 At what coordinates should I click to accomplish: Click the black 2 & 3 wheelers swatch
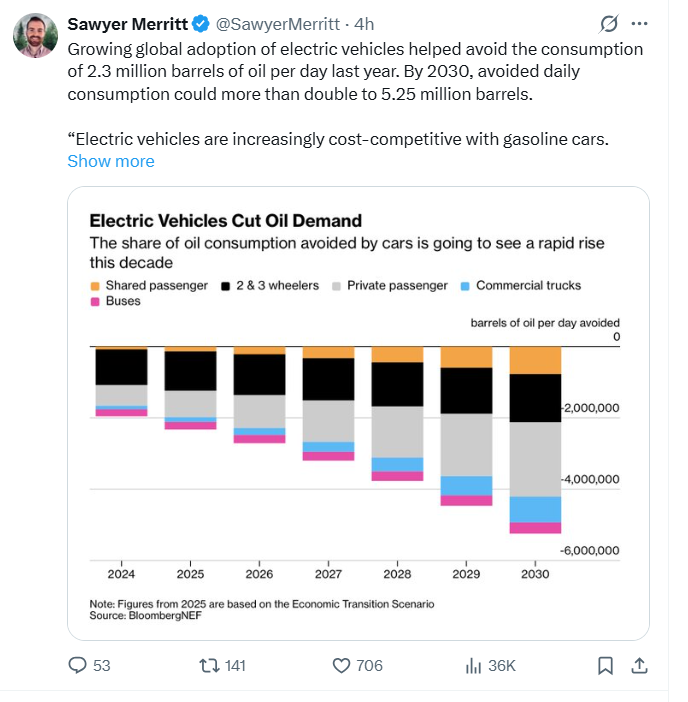(x=225, y=286)
